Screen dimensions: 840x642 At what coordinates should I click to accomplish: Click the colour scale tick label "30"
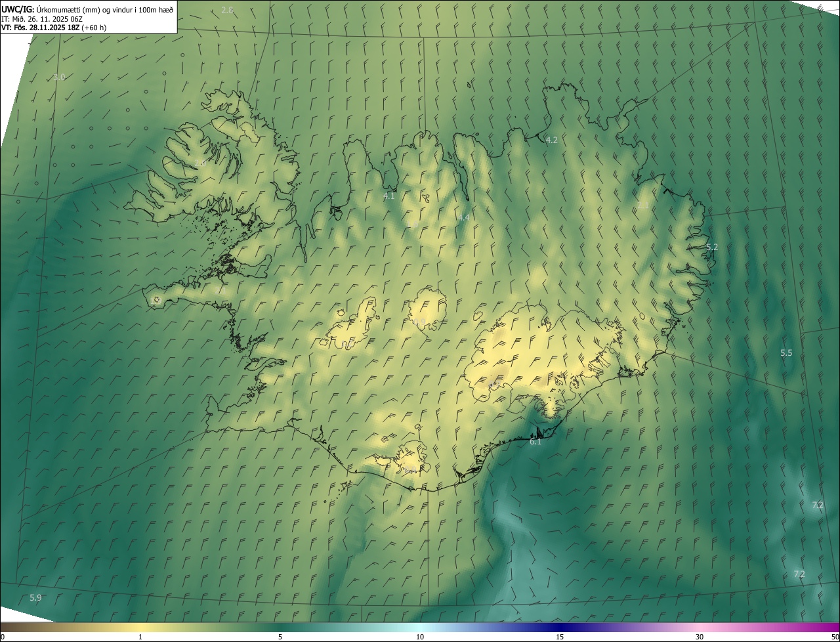coord(700,637)
